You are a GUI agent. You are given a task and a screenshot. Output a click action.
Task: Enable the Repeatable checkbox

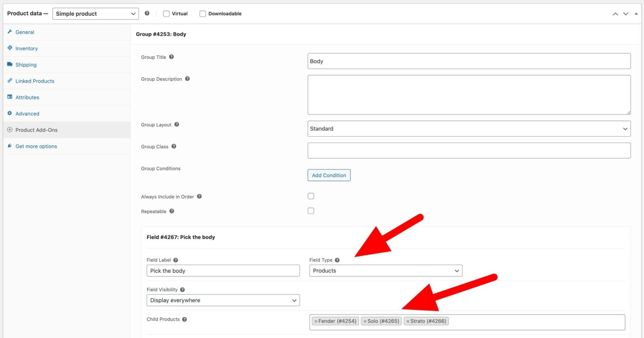point(311,211)
